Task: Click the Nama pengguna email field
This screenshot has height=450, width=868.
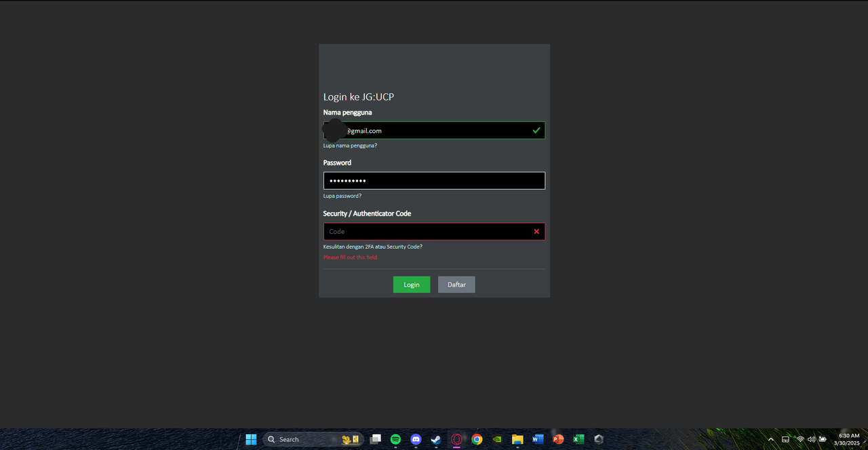Action: 434,130
